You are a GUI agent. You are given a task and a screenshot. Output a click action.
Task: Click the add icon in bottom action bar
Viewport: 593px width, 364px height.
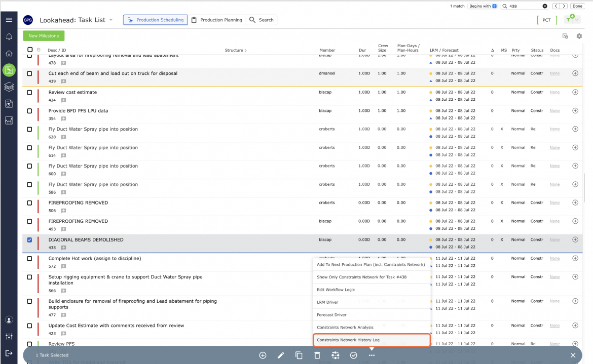263,355
